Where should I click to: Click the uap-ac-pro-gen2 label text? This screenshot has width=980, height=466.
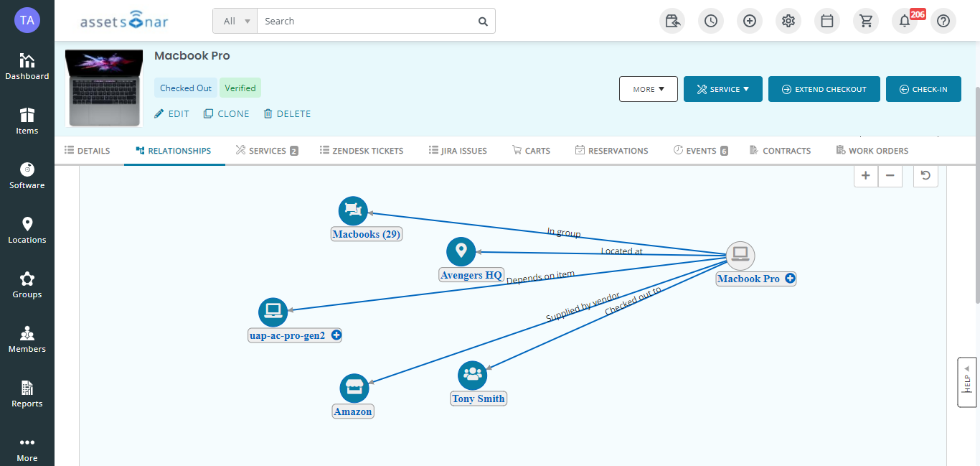(287, 335)
